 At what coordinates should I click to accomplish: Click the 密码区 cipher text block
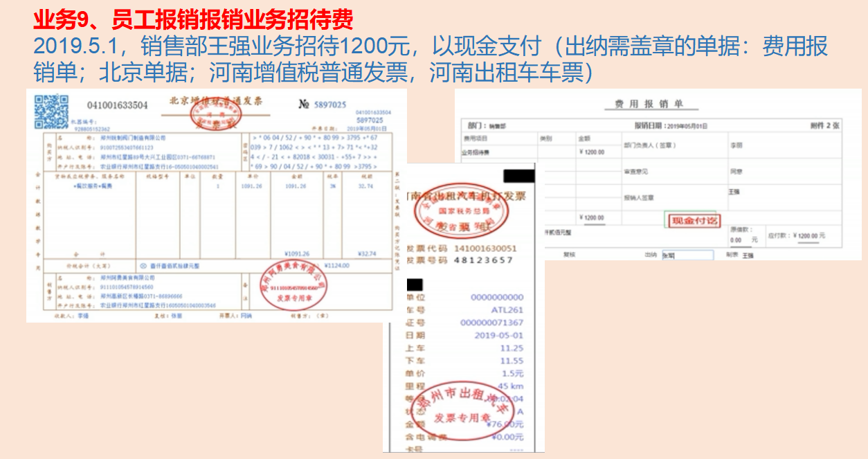coord(314,152)
